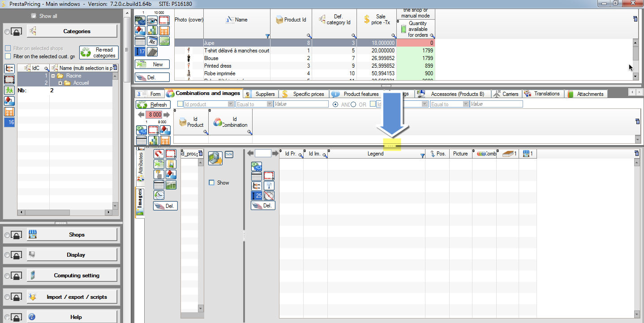Click the filter funnel on Name column
The height and width of the screenshot is (323, 644).
(x=267, y=36)
